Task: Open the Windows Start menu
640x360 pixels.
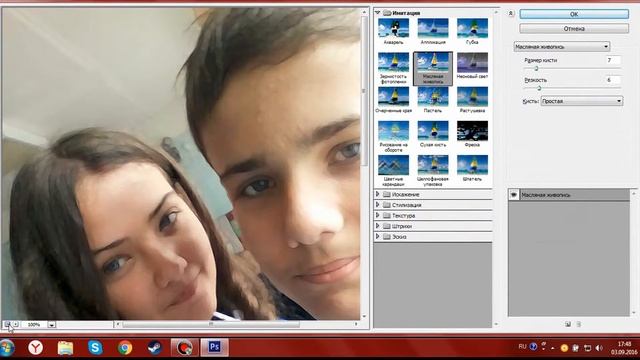Action: pos(7,348)
